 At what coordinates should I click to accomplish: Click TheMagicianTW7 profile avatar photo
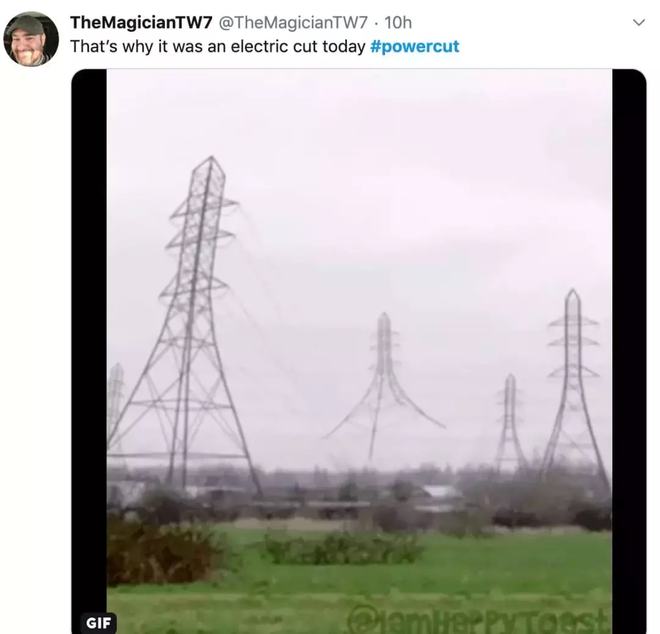click(x=31, y=39)
